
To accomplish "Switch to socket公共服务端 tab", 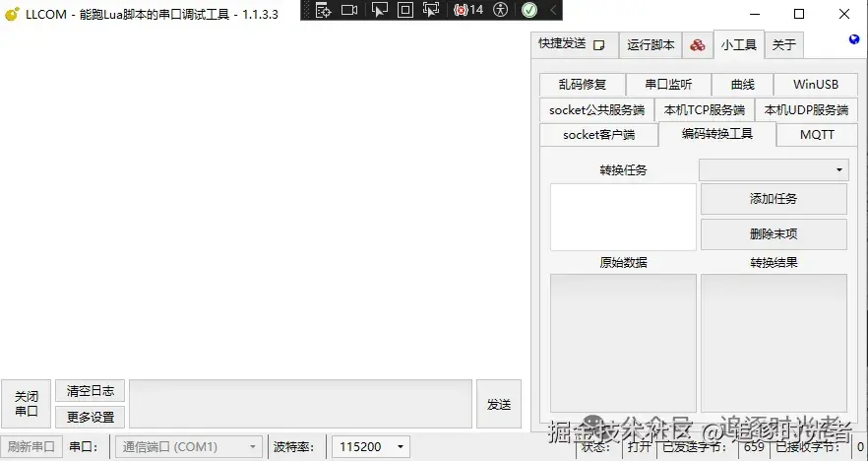I will point(596,109).
